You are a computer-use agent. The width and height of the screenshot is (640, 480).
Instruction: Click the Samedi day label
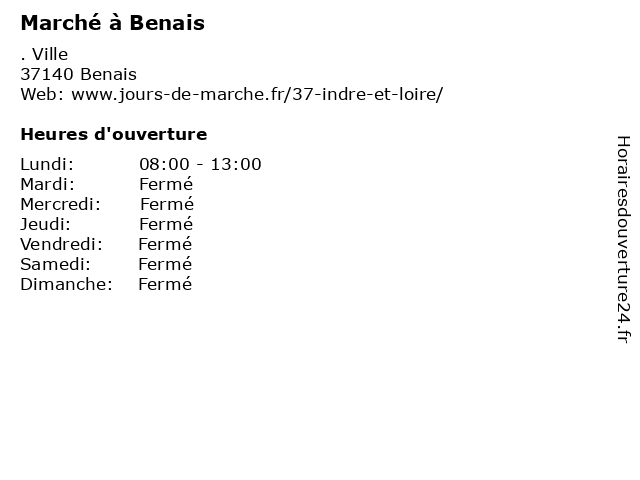pos(55,264)
